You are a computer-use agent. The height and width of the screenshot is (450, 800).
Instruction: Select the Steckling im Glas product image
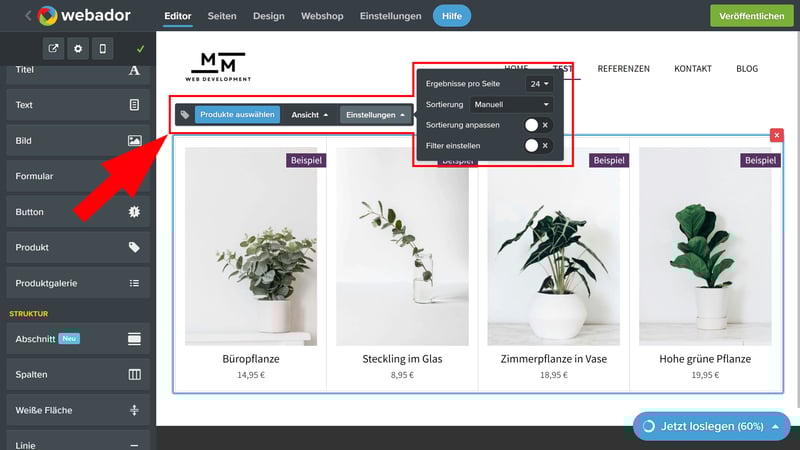pos(402,246)
